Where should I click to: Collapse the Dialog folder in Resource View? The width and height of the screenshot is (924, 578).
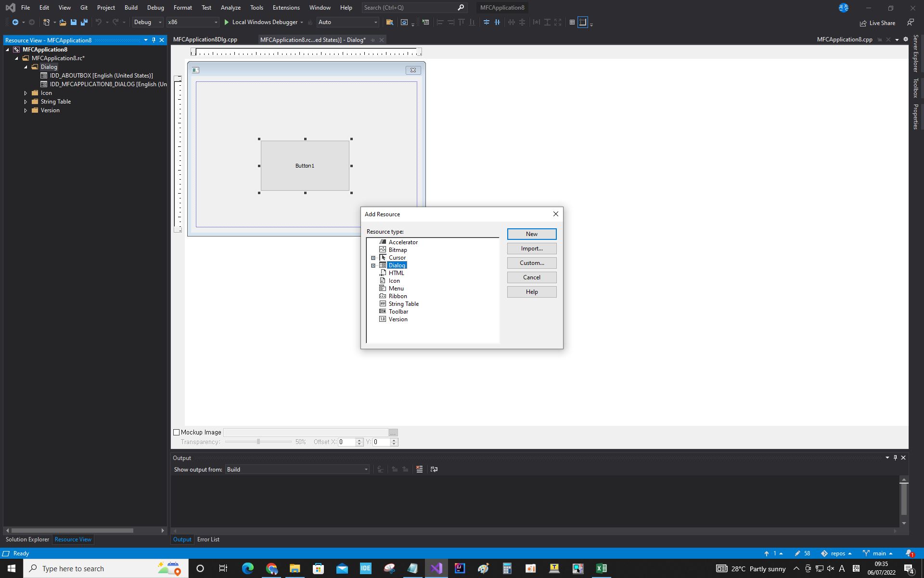click(26, 67)
